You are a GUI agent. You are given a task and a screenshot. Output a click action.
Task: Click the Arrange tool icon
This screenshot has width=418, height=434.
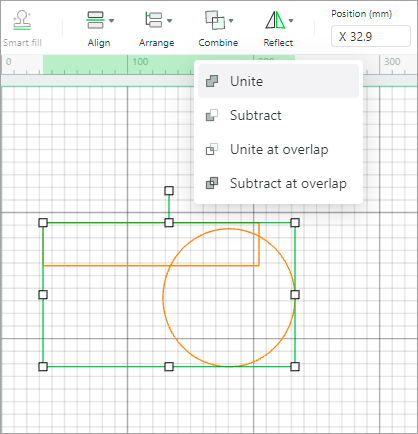[154, 20]
